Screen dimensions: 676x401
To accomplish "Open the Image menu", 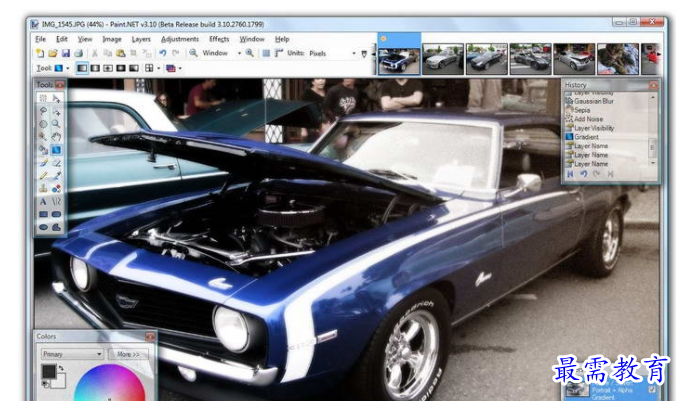I will coord(112,39).
